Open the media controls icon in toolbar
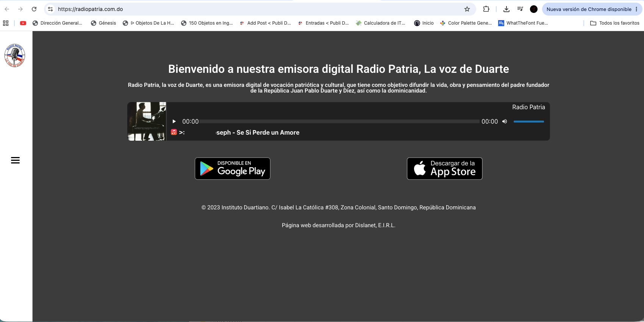 520,9
